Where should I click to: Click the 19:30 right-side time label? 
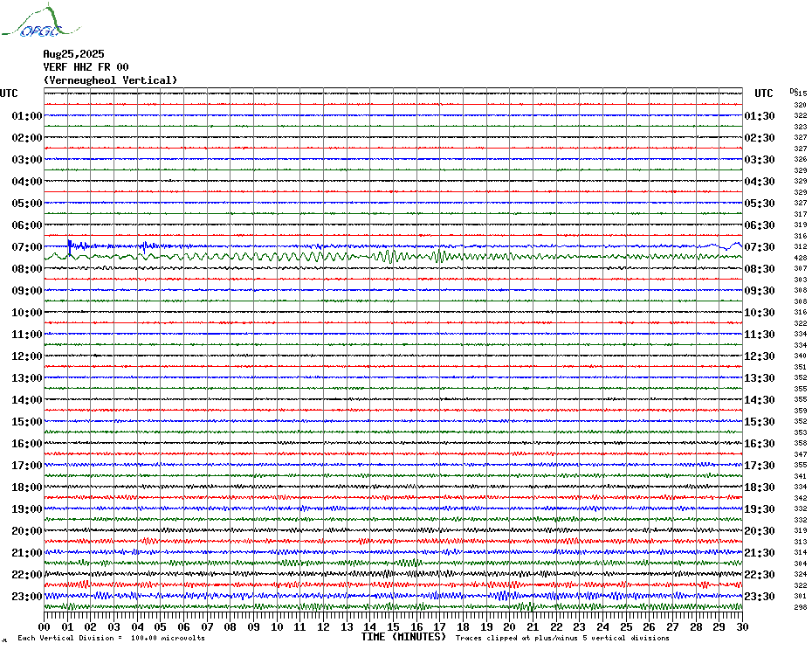point(760,509)
